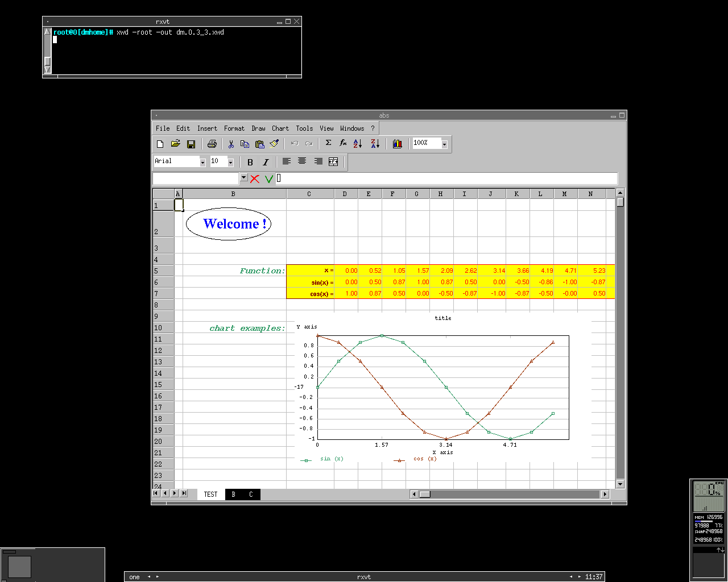Cut selection with the scissors icon

pos(231,144)
